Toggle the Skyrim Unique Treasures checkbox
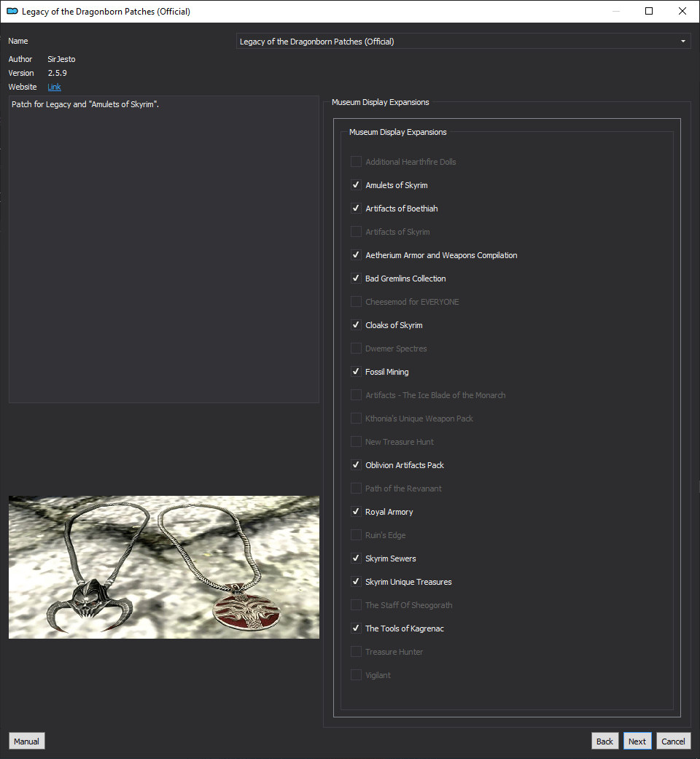The width and height of the screenshot is (700, 759). [356, 581]
